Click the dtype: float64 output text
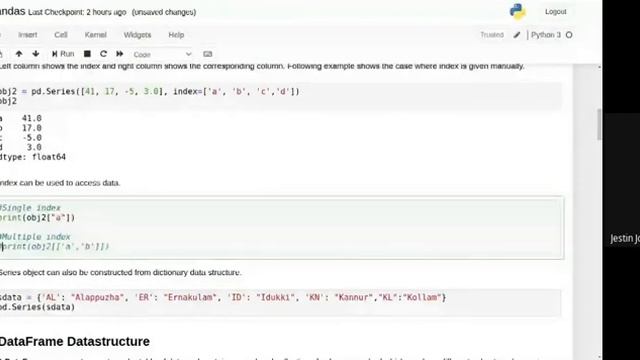This screenshot has height=360, width=640. [33, 157]
